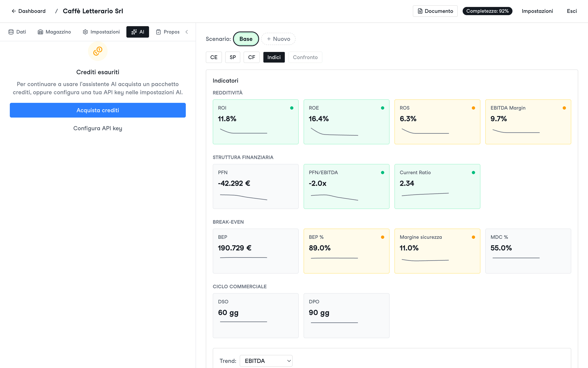588x368 pixels.
Task: Open Impostazioni in the top bar
Action: coord(537,11)
